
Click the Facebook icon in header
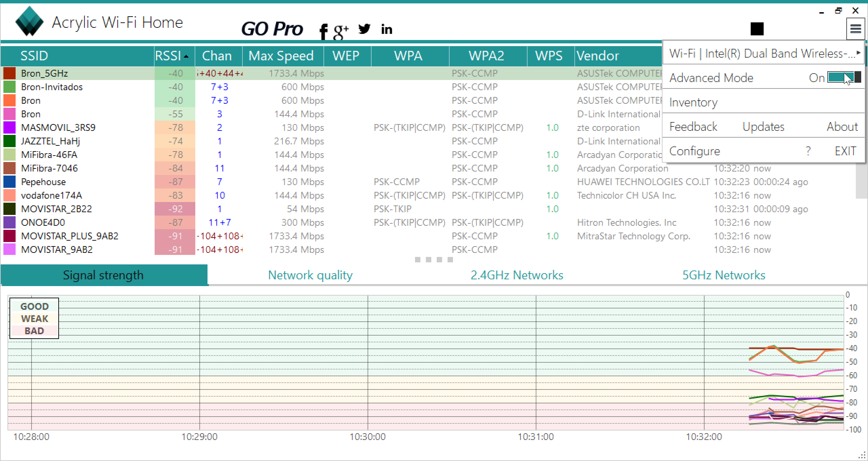[x=323, y=31]
